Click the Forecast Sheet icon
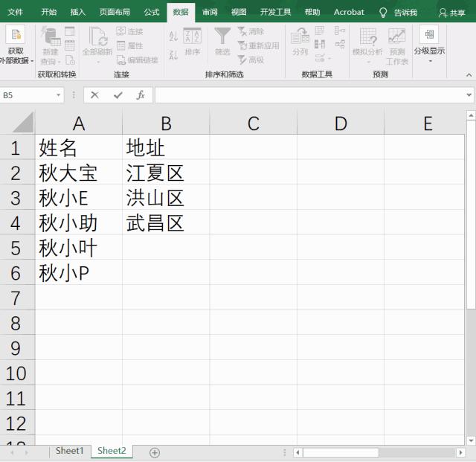This screenshot has height=462, width=476. pyautogui.click(x=397, y=37)
